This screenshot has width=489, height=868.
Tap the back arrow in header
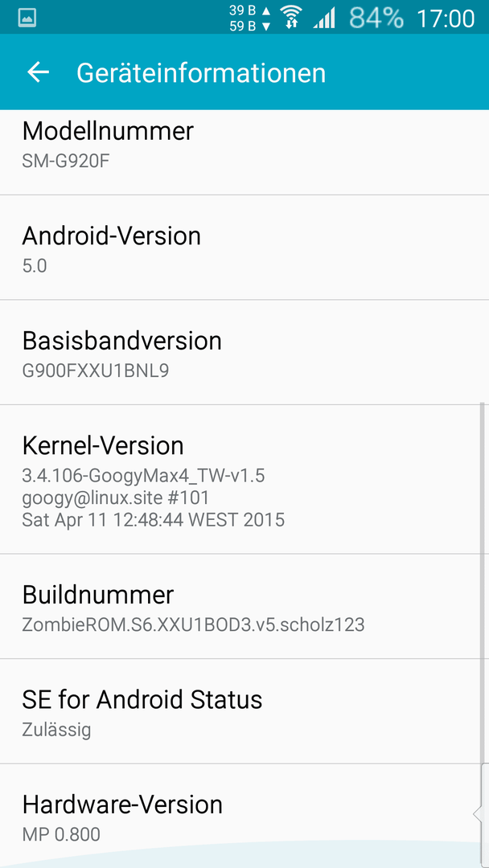(39, 72)
